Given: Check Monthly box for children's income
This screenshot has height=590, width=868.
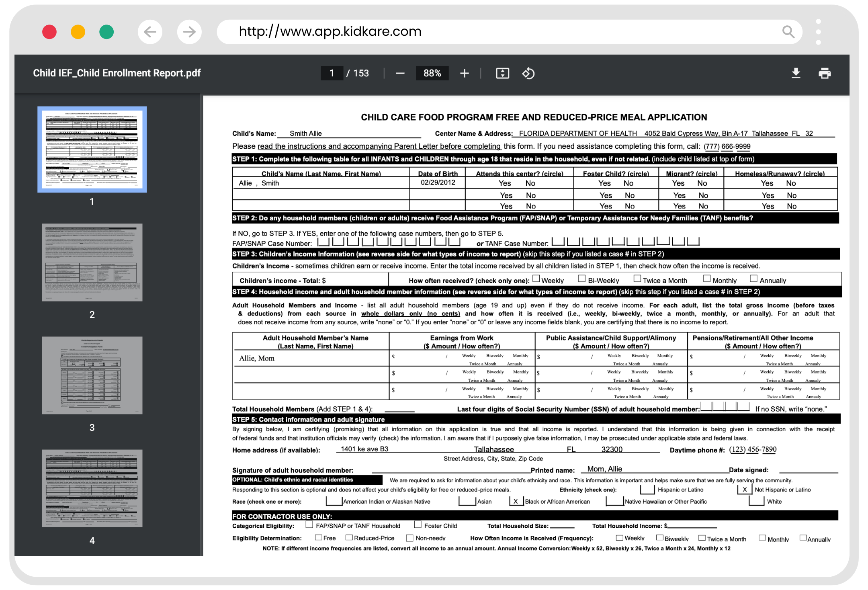Looking at the screenshot, I should tap(707, 279).
